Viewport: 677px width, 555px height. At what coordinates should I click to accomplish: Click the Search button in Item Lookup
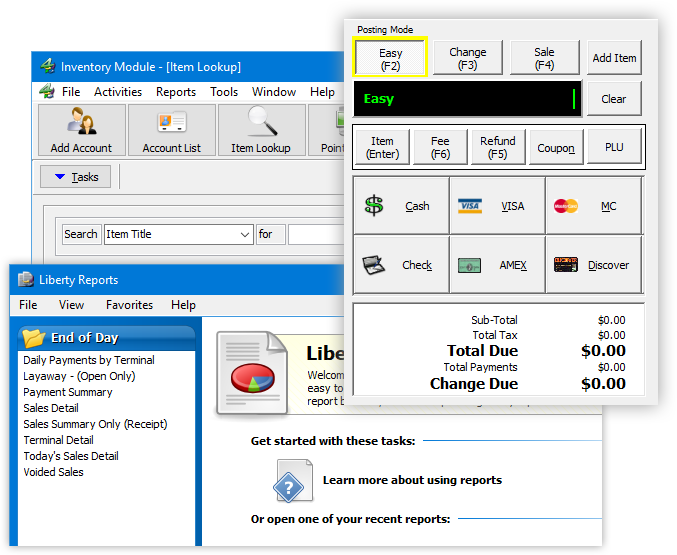pyautogui.click(x=81, y=234)
